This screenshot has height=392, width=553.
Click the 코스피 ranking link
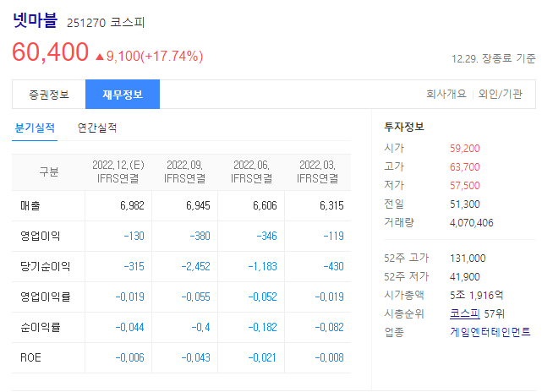(465, 313)
